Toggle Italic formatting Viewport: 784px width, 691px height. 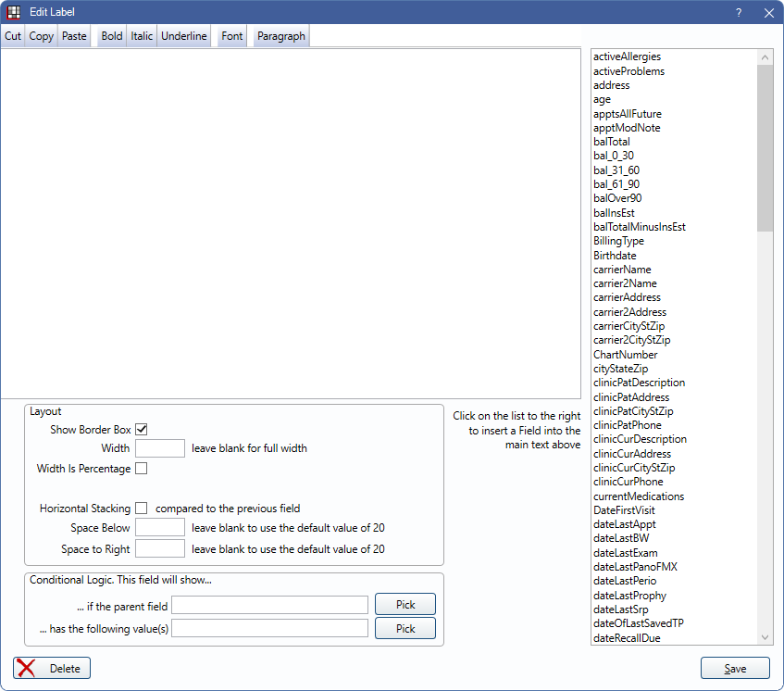(x=142, y=36)
